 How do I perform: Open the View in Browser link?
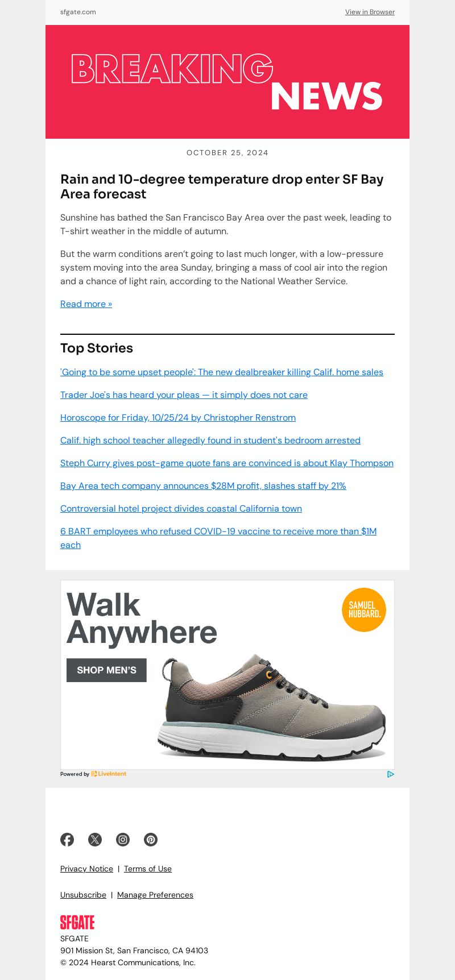coord(370,12)
